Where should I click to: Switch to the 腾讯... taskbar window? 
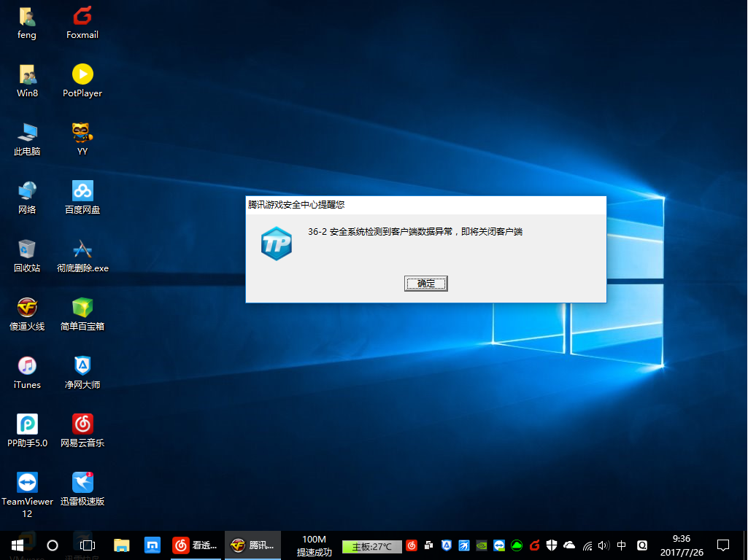pyautogui.click(x=252, y=545)
